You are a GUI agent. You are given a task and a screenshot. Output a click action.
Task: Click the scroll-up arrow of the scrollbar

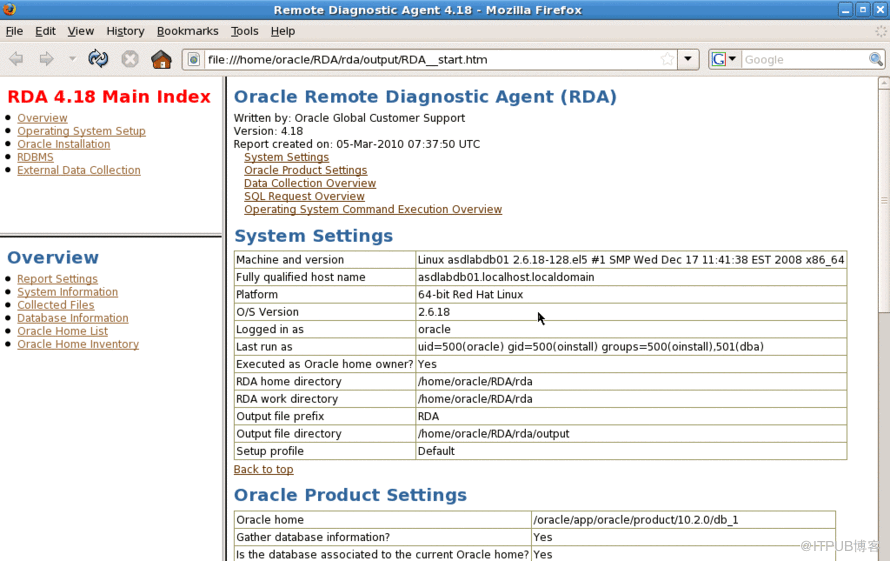[884, 83]
